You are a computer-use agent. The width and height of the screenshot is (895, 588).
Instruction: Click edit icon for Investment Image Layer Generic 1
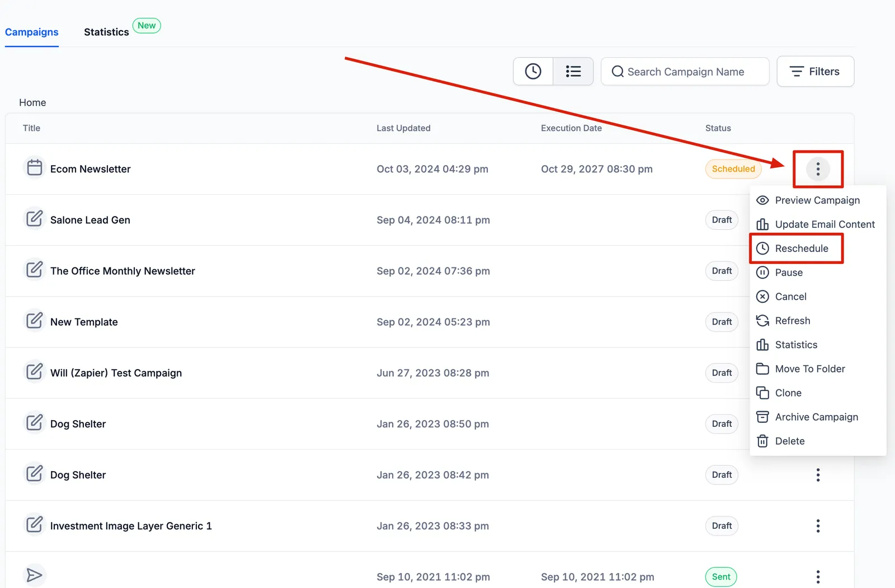click(35, 524)
